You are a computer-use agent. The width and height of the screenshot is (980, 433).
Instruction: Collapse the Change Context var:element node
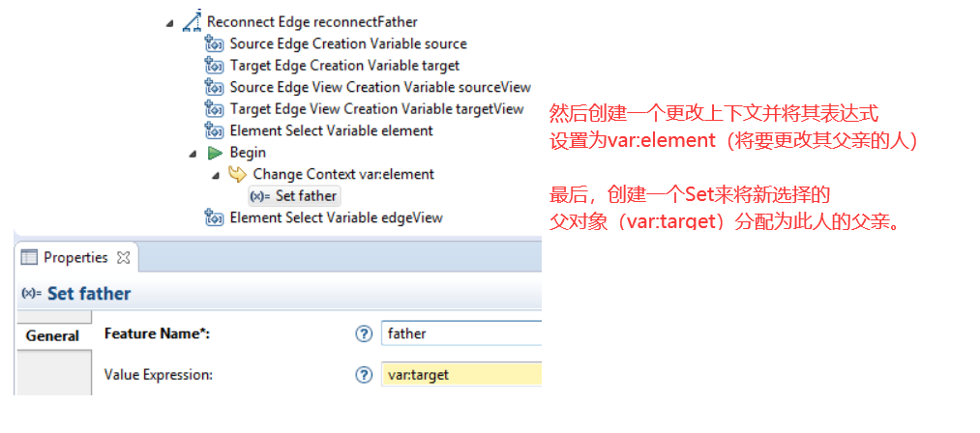[216, 176]
